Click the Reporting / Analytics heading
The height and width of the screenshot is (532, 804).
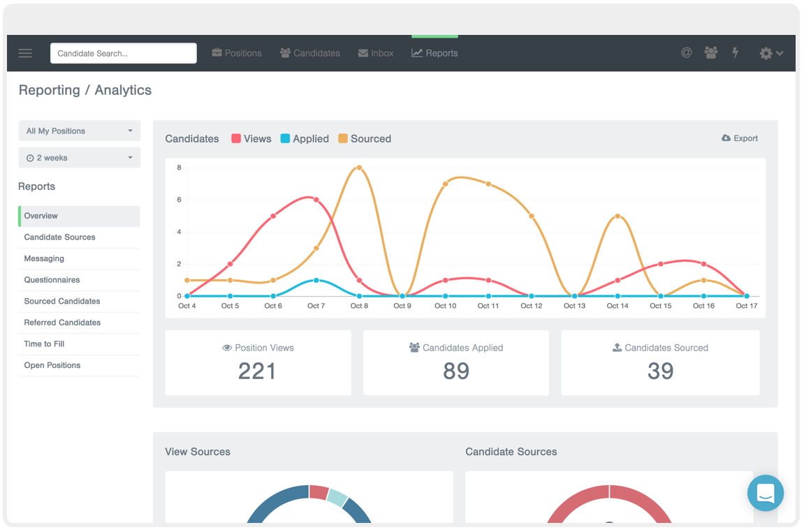point(85,90)
